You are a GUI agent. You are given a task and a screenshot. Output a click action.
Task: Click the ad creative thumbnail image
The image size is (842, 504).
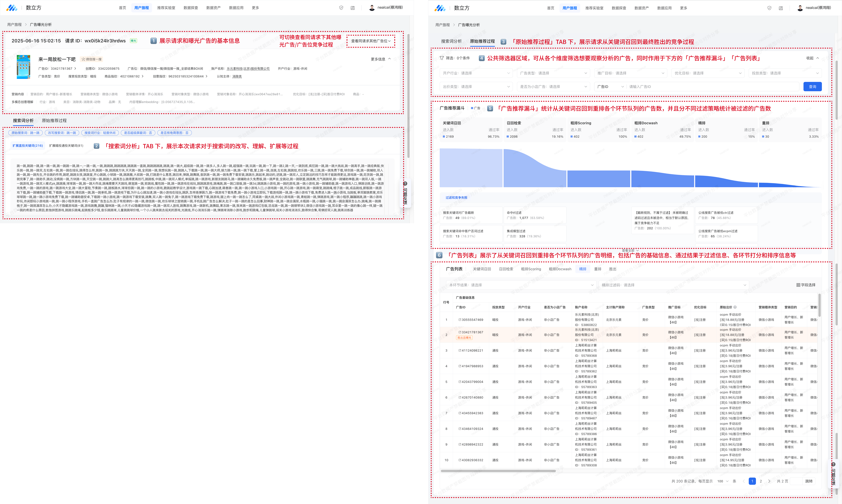tap(23, 67)
